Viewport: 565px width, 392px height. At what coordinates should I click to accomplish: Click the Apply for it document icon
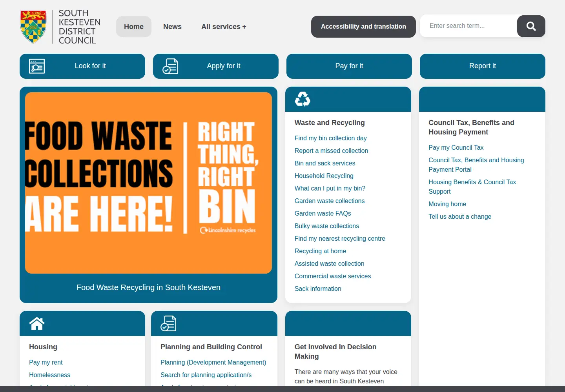[x=170, y=66]
